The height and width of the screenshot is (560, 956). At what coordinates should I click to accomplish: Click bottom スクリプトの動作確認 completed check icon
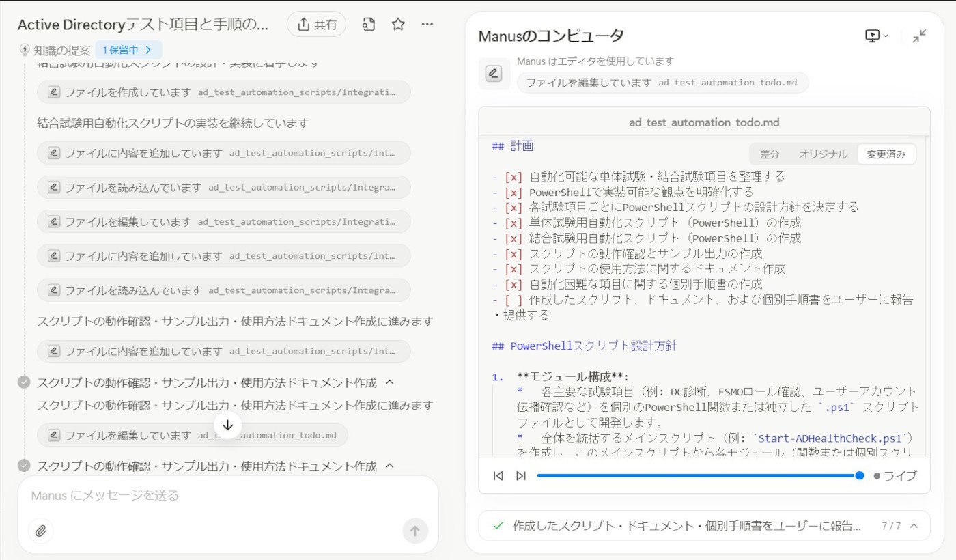coord(24,466)
